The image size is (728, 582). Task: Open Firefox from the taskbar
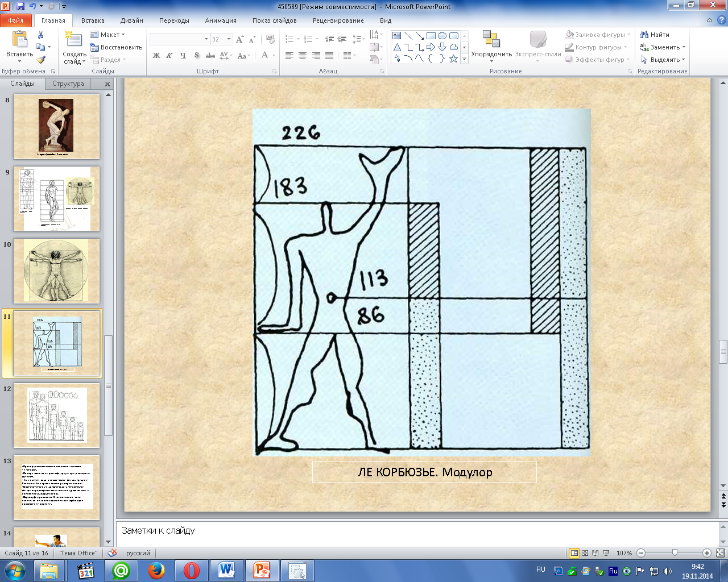click(x=156, y=571)
